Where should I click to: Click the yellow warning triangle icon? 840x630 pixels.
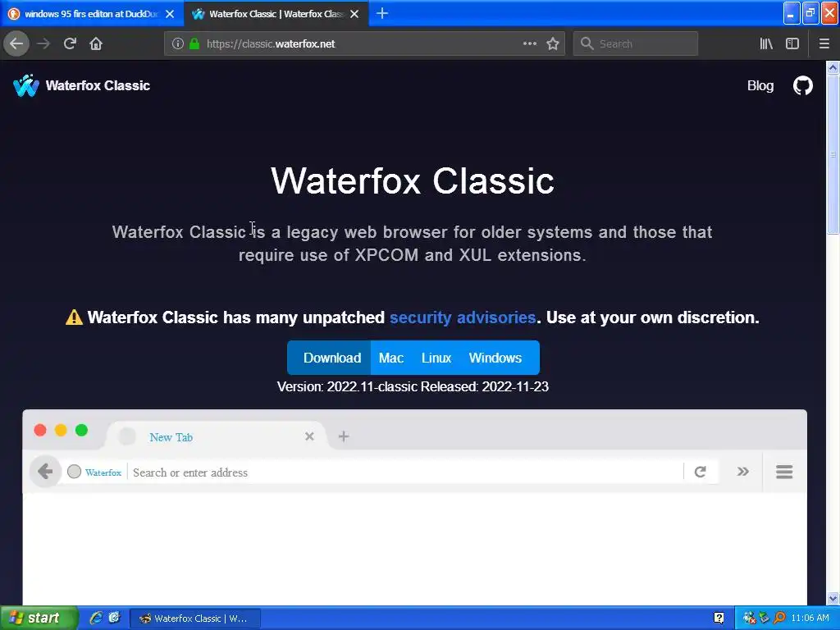tap(74, 317)
